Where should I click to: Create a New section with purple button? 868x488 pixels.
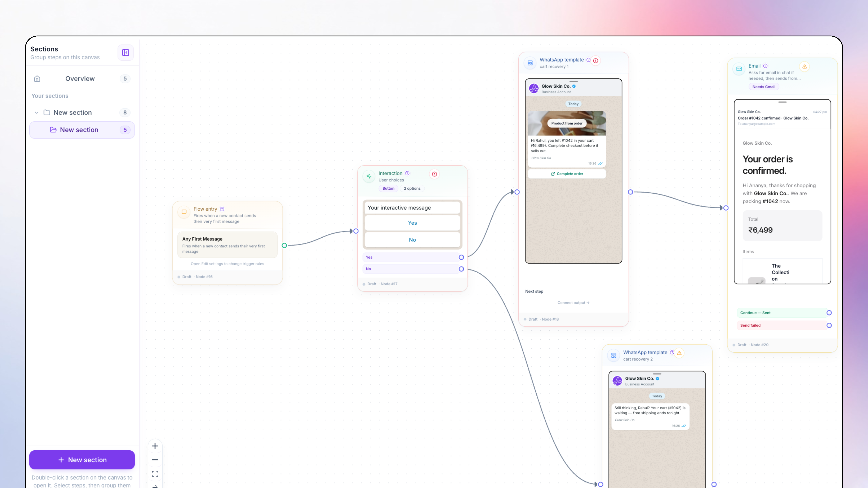pyautogui.click(x=82, y=460)
